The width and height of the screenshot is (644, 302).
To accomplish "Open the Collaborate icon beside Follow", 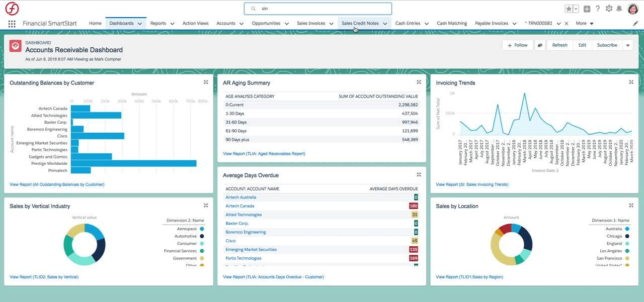I will point(540,45).
